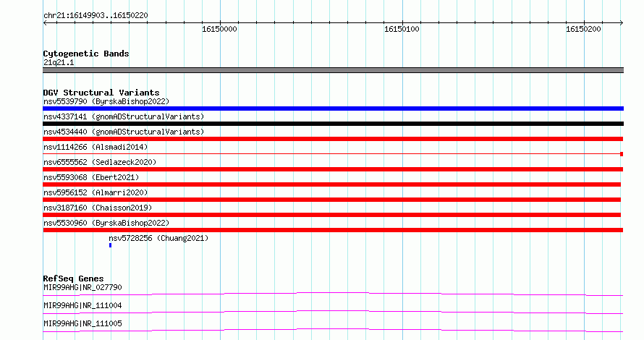This screenshot has height=340, width=644.
Task: Click the left arrowhead of the ruler
Action: coord(45,22)
